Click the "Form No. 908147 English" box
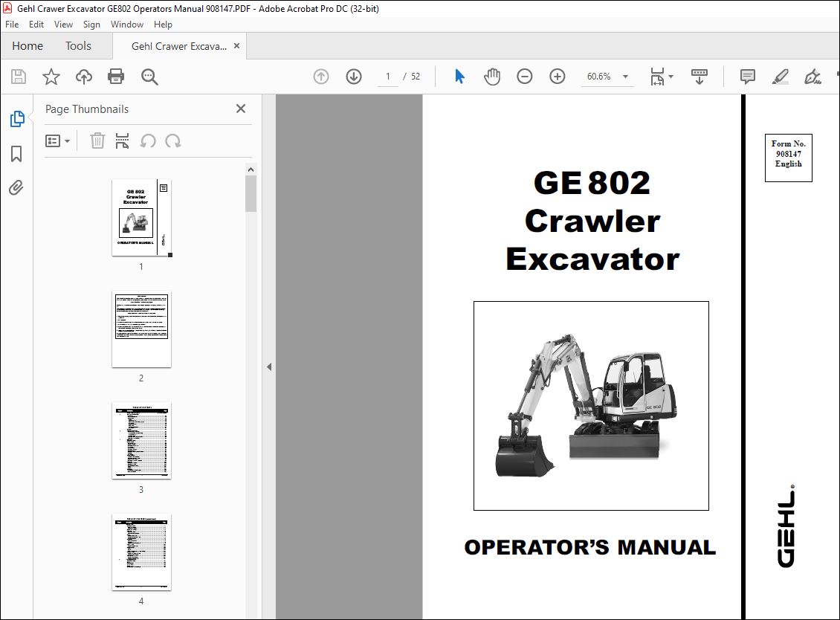The width and height of the screenshot is (840, 620). (788, 158)
